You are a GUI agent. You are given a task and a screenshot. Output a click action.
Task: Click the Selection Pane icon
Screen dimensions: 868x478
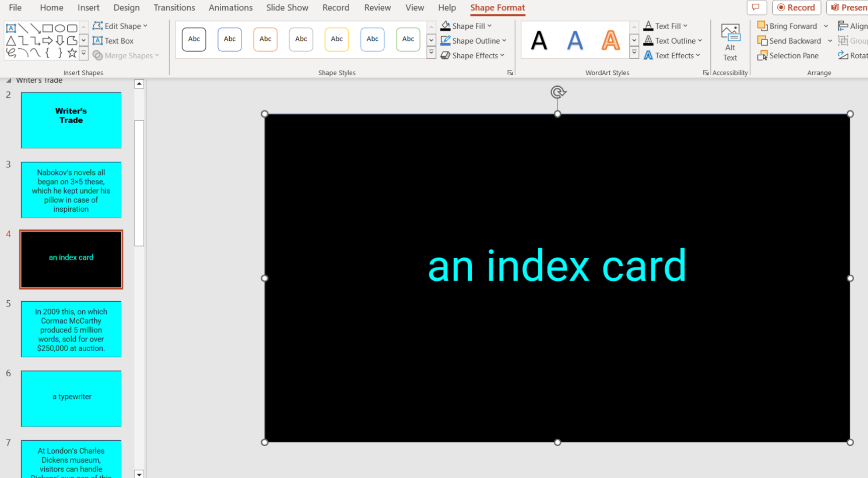(x=762, y=56)
